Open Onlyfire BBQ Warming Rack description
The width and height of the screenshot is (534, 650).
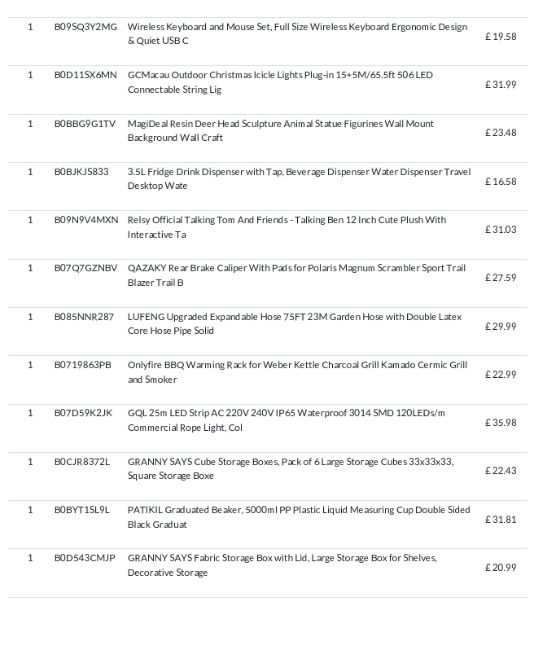coord(298,372)
